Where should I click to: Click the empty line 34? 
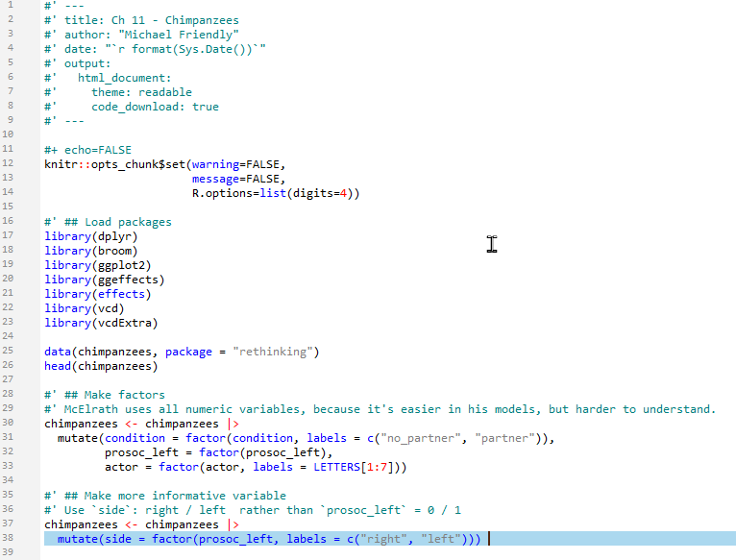point(389,480)
